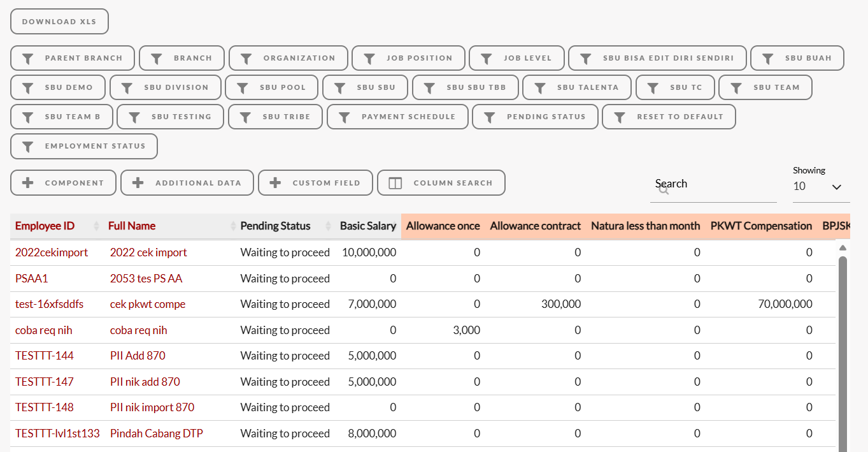Click the plus icon on Component button
This screenshot has height=452, width=868.
click(28, 183)
